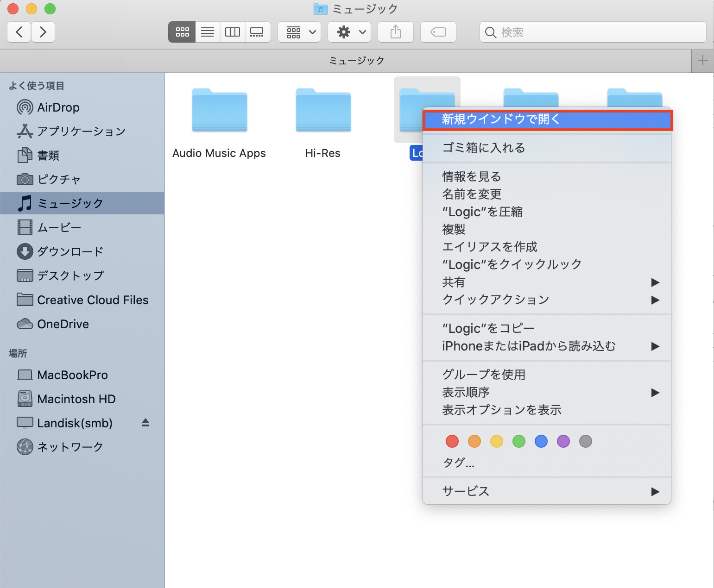
Task: Toggle グループを使用 in context menu
Action: (x=484, y=375)
